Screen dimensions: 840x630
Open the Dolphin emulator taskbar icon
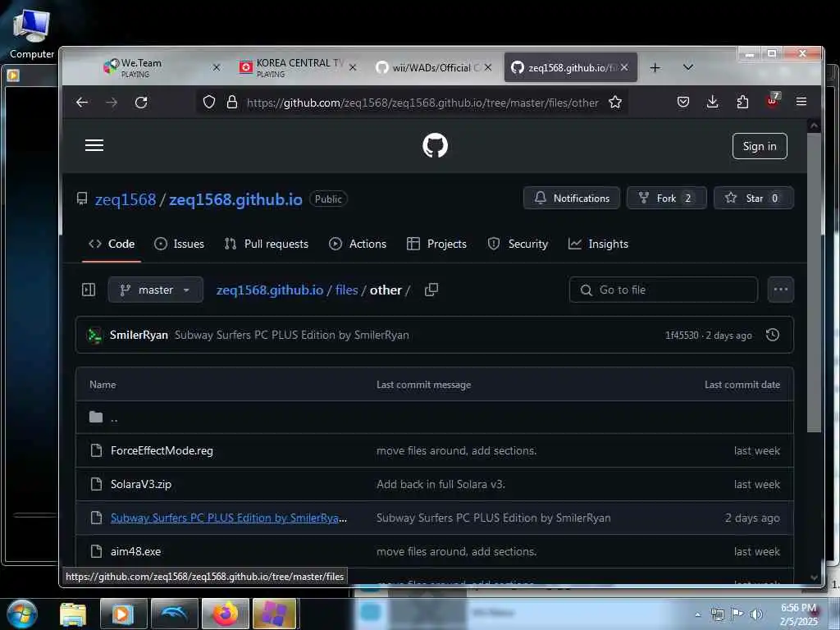[175, 614]
